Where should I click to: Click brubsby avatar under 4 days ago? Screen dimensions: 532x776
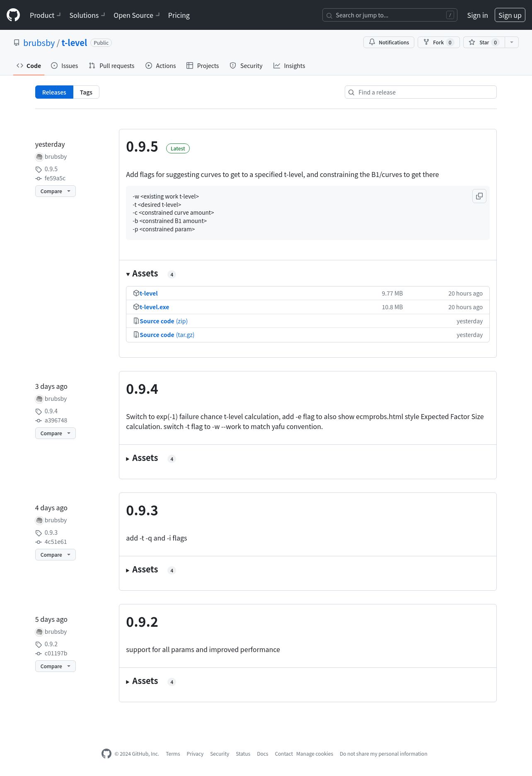click(x=39, y=520)
